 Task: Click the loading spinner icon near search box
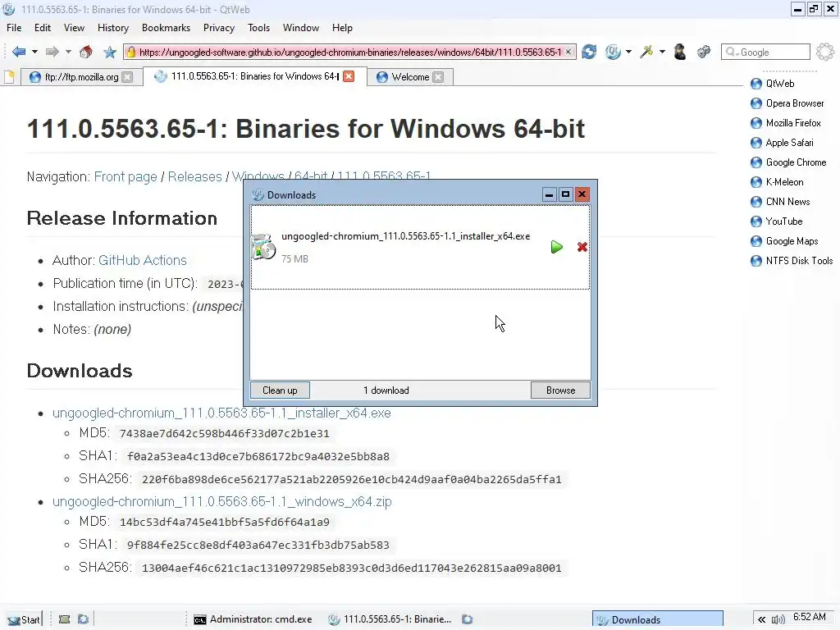pos(825,52)
